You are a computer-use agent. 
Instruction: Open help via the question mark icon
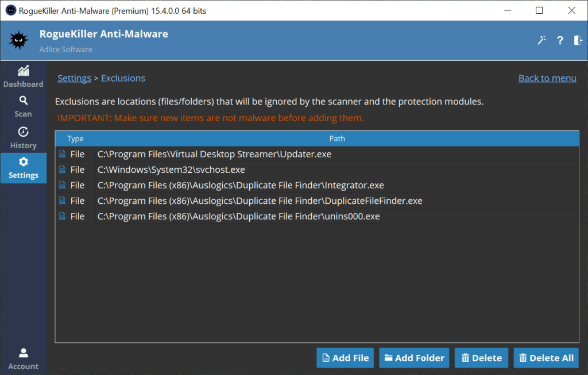[x=560, y=40]
